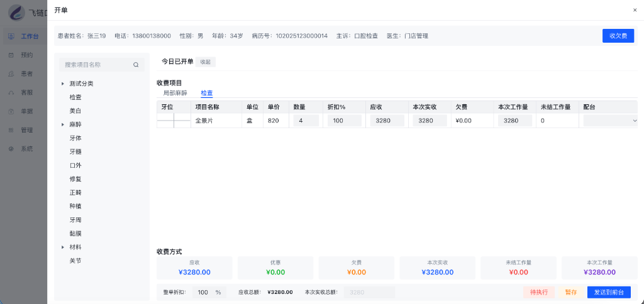Click the 单据 sidebar icon
Viewport: 644px width, 304px height.
[11, 111]
